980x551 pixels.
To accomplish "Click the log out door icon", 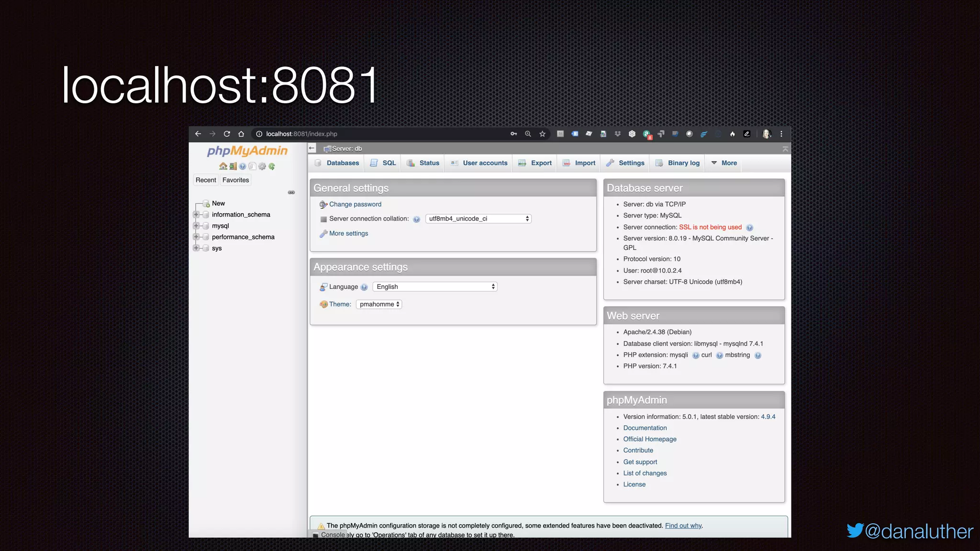I will point(233,166).
